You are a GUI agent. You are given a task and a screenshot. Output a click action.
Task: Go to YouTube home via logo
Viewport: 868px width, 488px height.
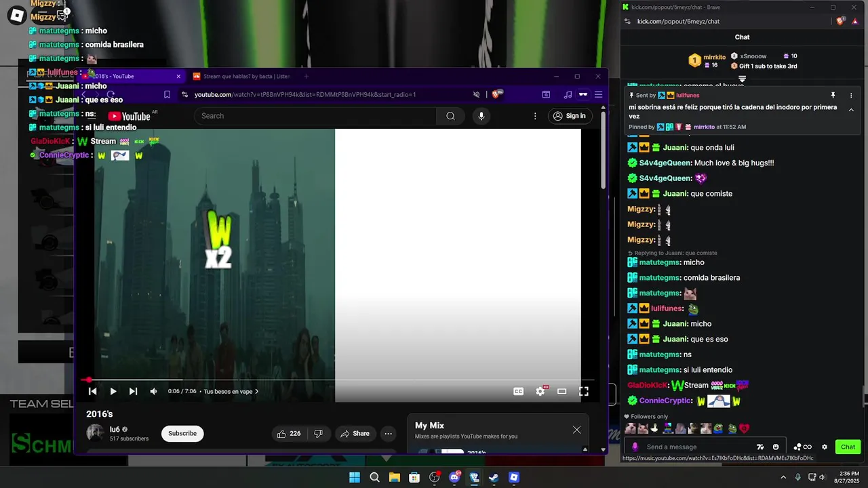[129, 117]
